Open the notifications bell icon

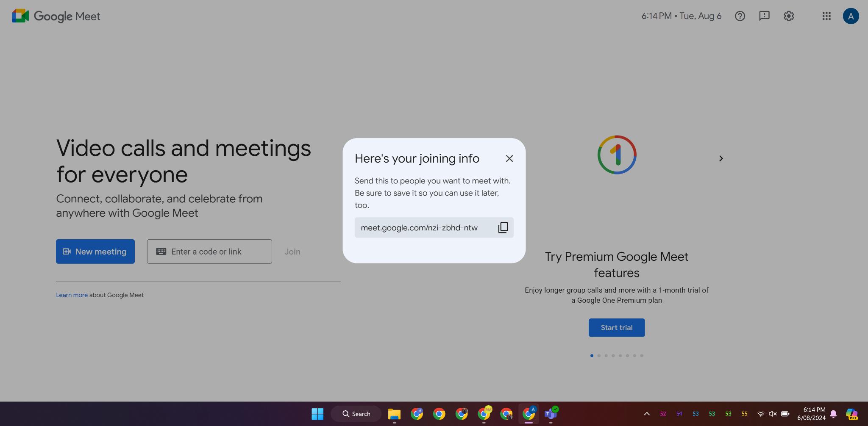[833, 414]
